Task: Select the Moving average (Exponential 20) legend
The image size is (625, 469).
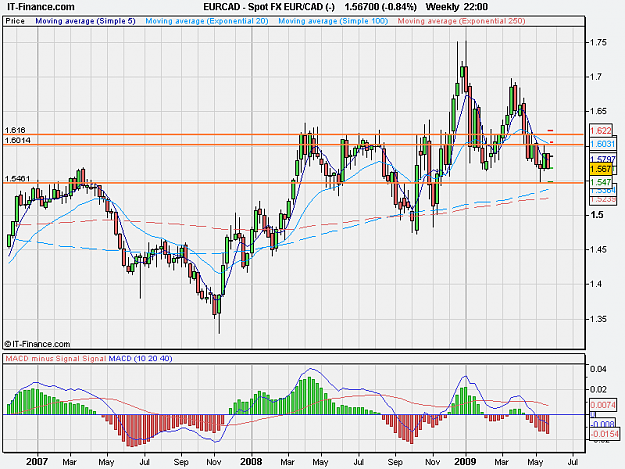Action: coord(206,21)
